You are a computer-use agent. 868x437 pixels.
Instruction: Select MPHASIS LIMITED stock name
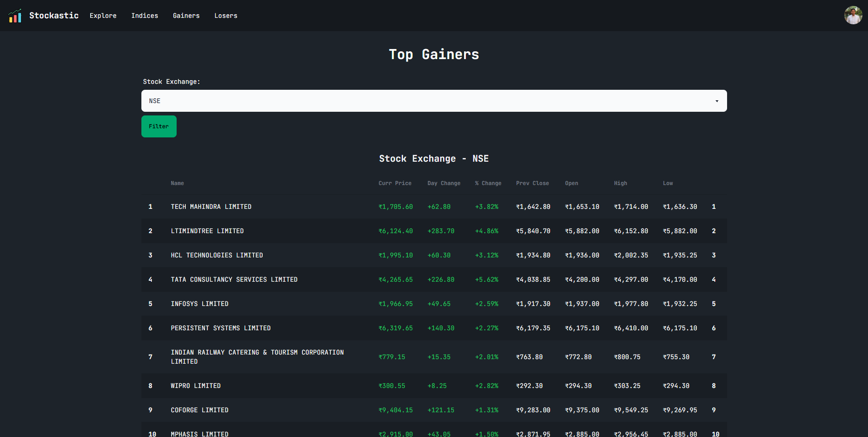pyautogui.click(x=199, y=433)
